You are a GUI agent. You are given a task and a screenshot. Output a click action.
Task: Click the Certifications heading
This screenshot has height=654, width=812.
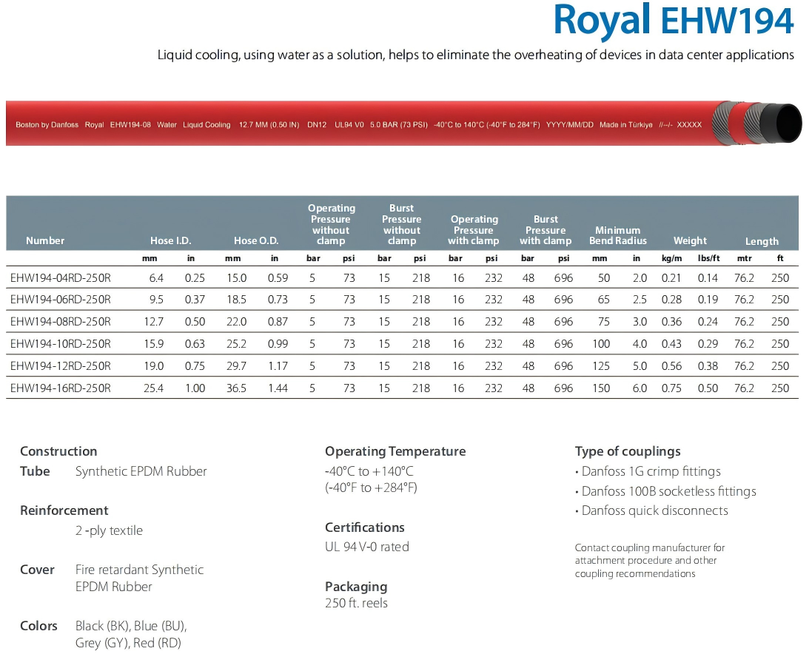pos(364,527)
